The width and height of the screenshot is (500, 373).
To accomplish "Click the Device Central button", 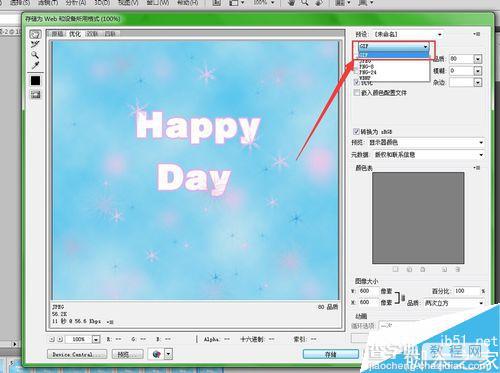I will pos(77,354).
